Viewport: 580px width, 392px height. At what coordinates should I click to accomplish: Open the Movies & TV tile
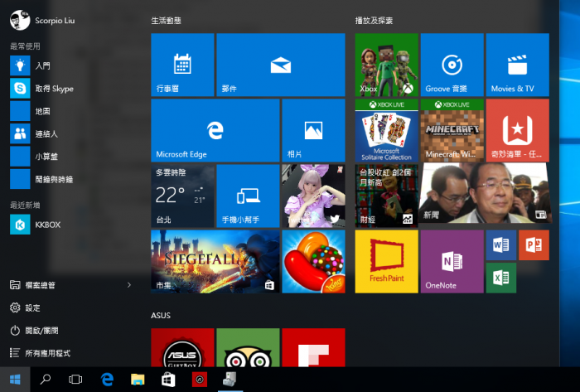click(x=517, y=65)
